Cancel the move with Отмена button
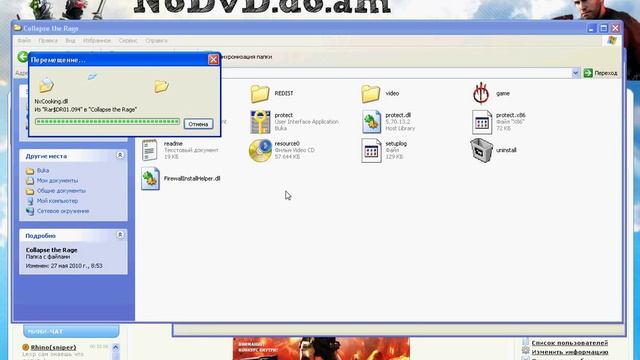640x360 pixels. coord(198,124)
